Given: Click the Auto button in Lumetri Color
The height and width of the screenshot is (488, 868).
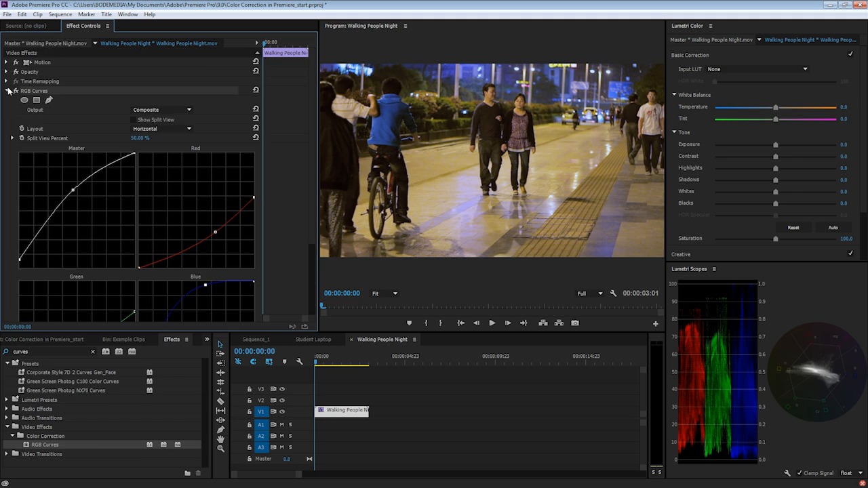Looking at the screenshot, I should click(833, 228).
